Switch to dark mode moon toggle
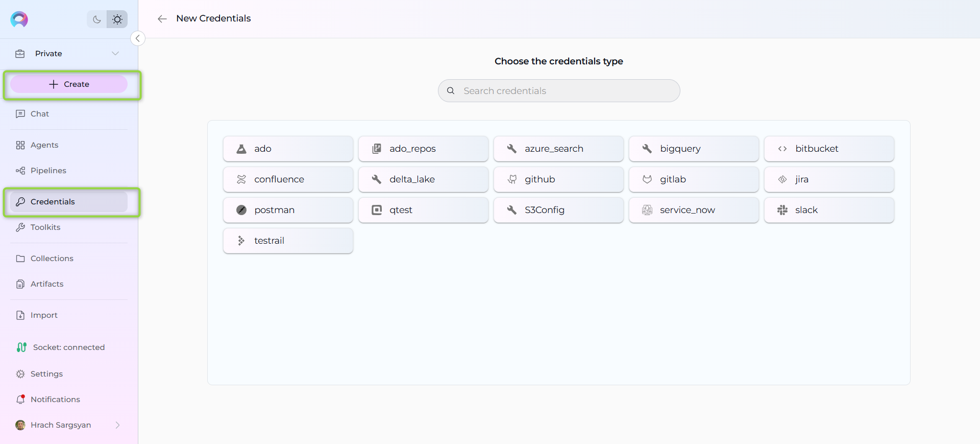This screenshot has width=980, height=444. pyautogui.click(x=97, y=19)
